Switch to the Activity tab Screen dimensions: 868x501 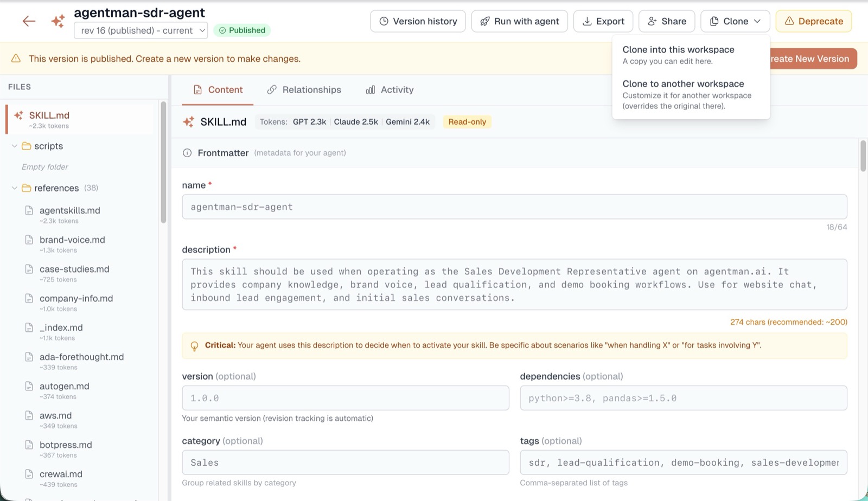tap(390, 90)
